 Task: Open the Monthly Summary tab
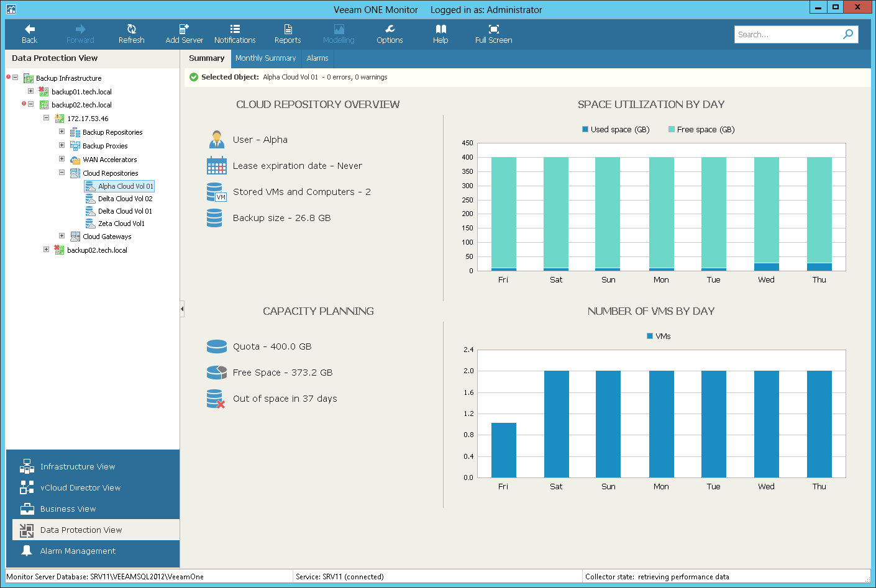(x=265, y=58)
